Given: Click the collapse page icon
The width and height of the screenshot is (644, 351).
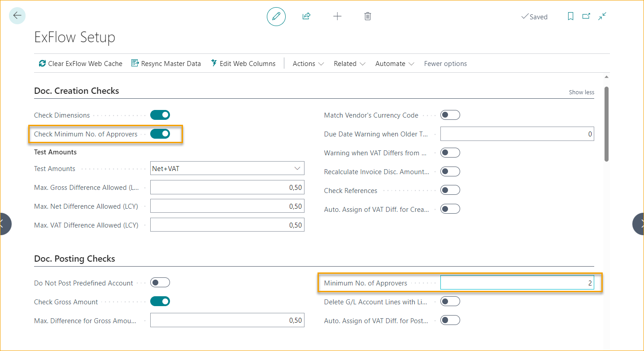Looking at the screenshot, I should click(x=602, y=16).
